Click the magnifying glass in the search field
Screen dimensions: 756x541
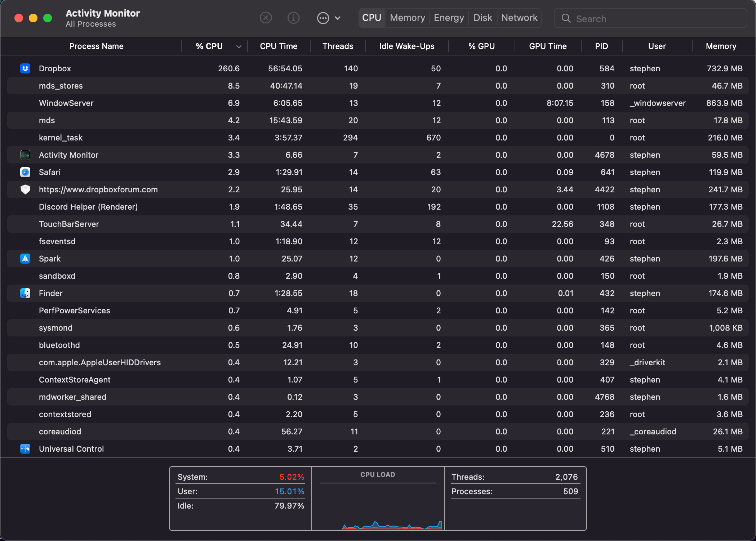(x=566, y=18)
